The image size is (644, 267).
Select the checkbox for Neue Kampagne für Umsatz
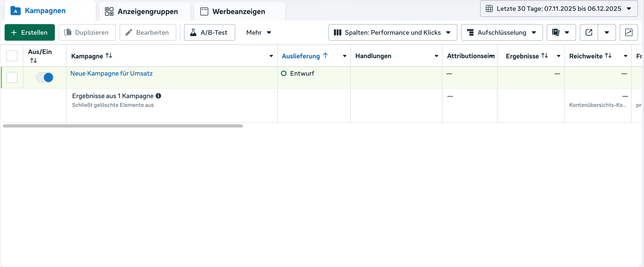coord(12,77)
